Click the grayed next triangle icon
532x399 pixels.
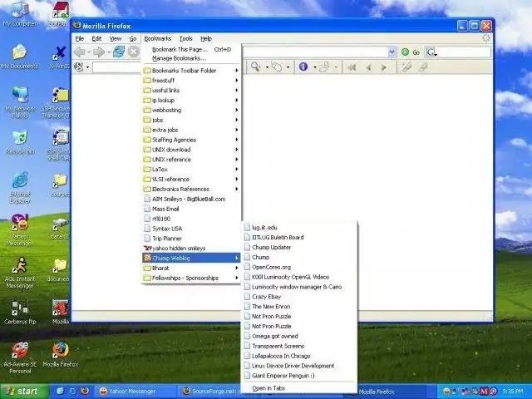click(x=384, y=67)
